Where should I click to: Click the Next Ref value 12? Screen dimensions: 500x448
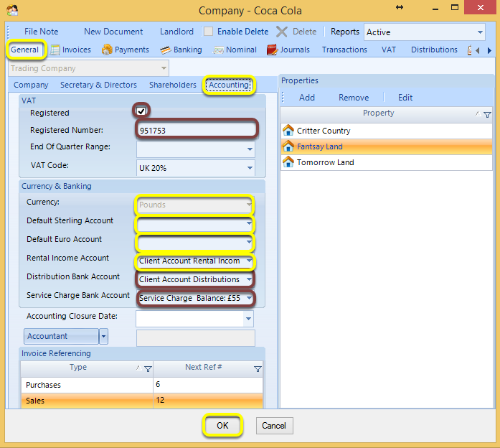coord(160,400)
